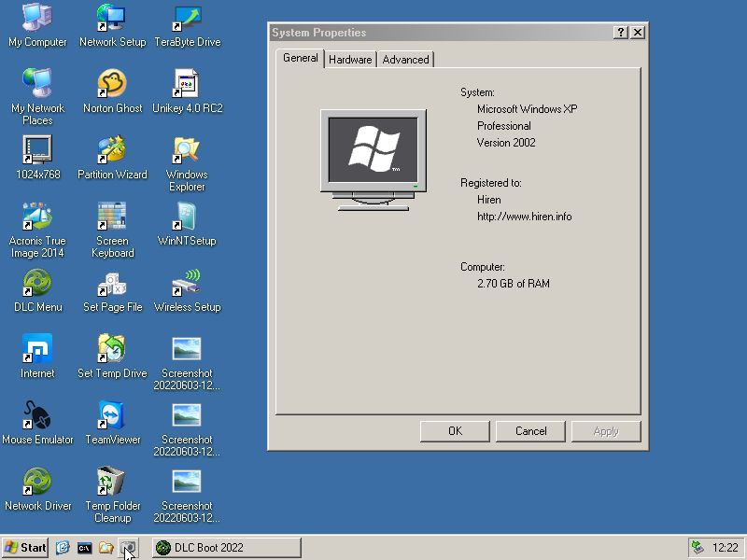
Task: Click the WinNTSetup desktop icon
Action: pyautogui.click(x=188, y=224)
